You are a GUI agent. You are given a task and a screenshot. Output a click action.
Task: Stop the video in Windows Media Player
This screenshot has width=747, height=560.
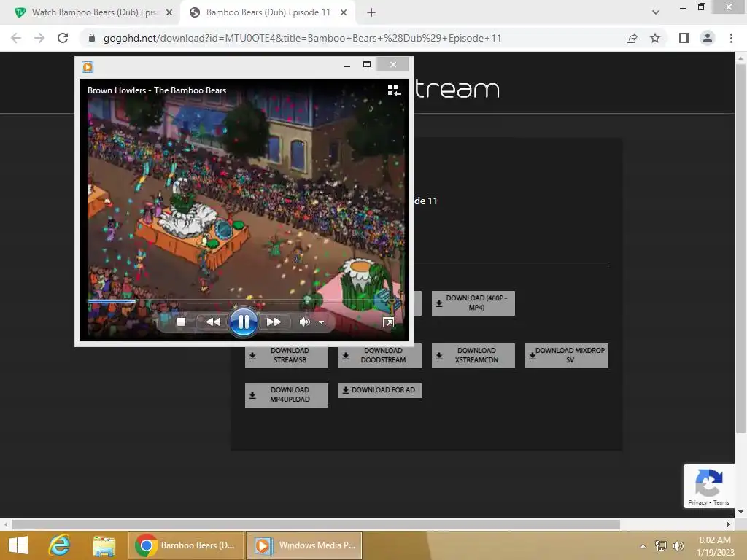pos(181,322)
